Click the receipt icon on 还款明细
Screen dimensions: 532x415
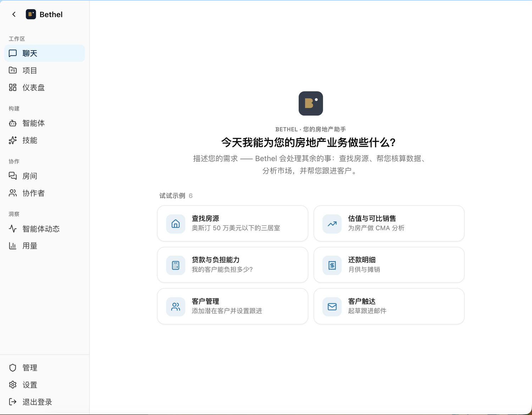coord(332,265)
